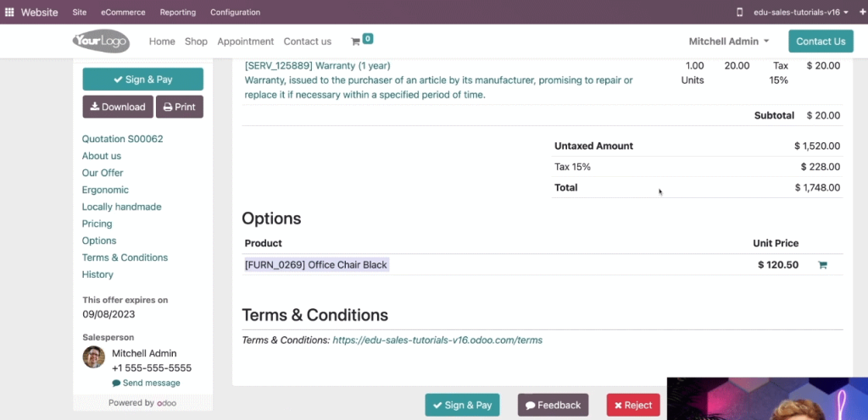This screenshot has width=868, height=420.
Task: Click the bottom Sign & Pay button
Action: [x=462, y=405]
